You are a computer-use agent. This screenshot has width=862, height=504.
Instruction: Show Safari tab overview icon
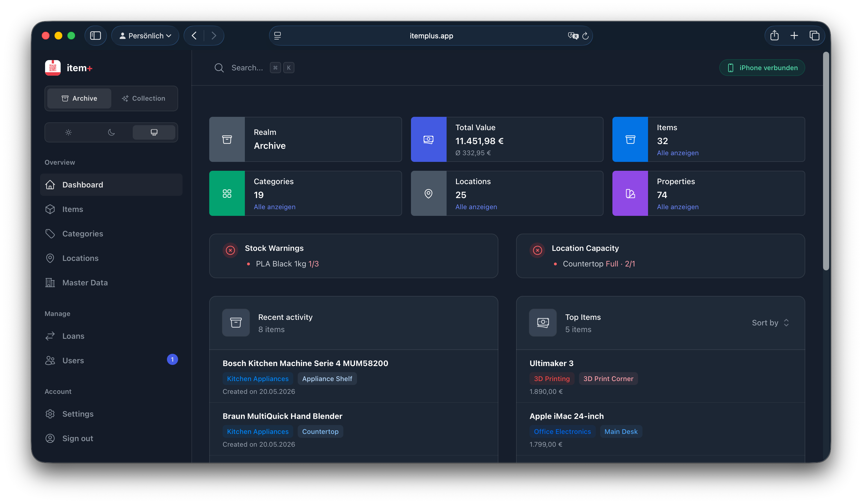814,36
